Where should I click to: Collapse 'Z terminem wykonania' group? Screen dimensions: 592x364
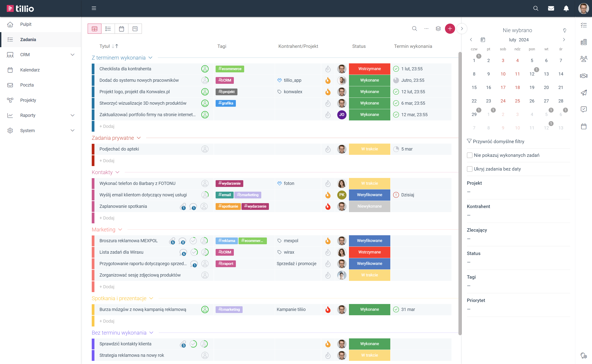(150, 58)
